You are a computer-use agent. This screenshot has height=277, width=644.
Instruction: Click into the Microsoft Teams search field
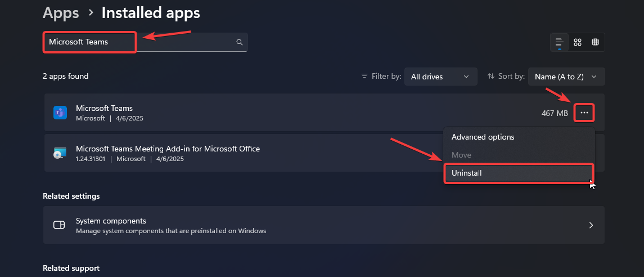[x=145, y=42]
